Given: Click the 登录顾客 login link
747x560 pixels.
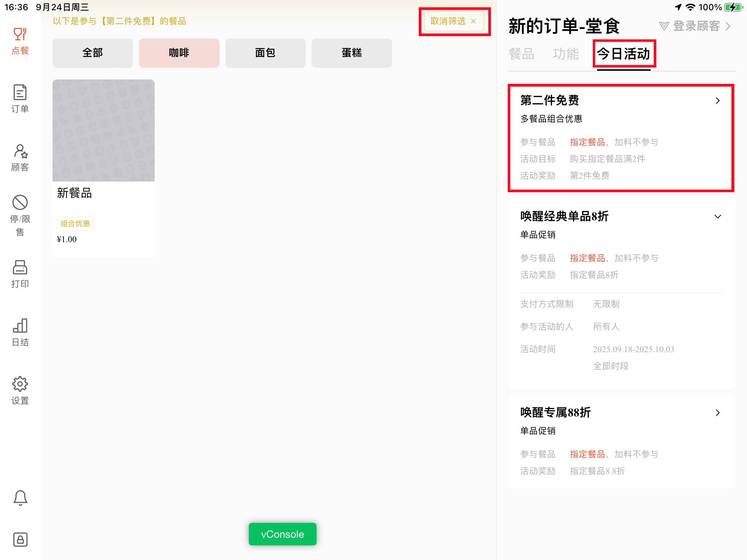Looking at the screenshot, I should pyautogui.click(x=696, y=26).
